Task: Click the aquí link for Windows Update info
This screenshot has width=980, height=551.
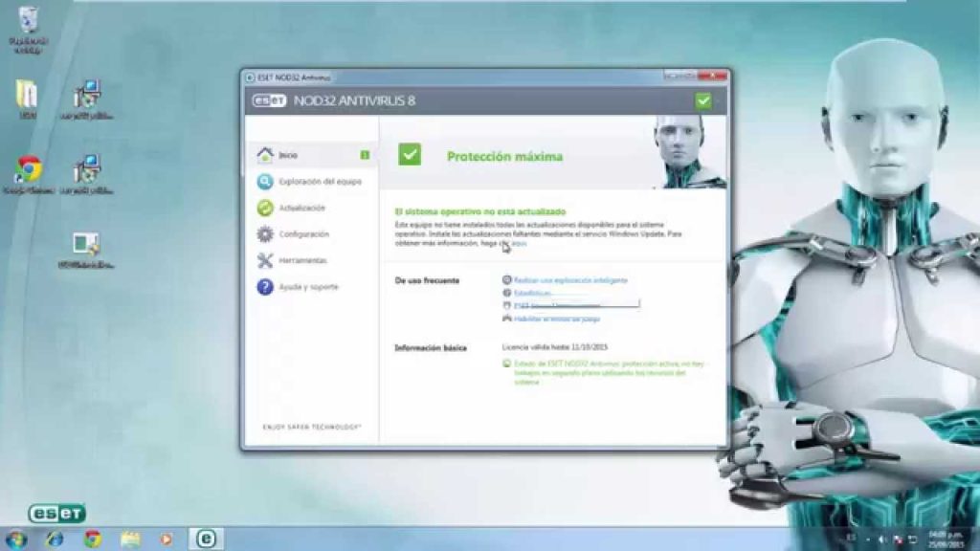Action: [518, 244]
